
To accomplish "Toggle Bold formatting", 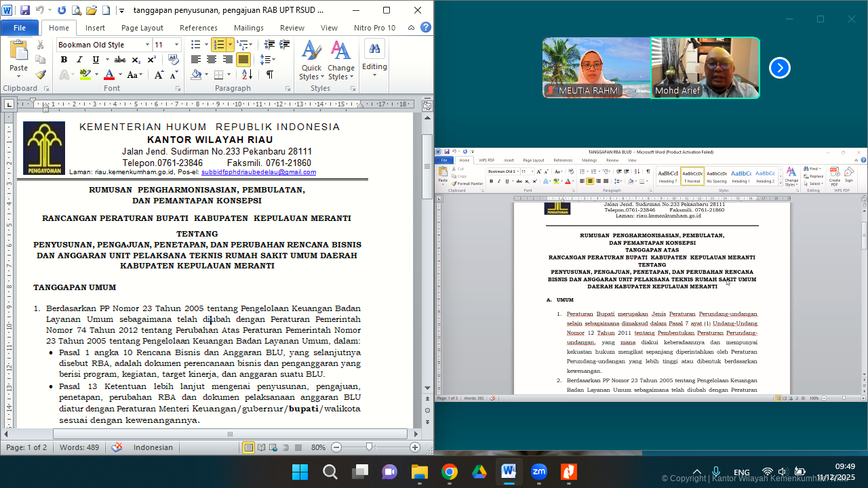I will [x=64, y=60].
